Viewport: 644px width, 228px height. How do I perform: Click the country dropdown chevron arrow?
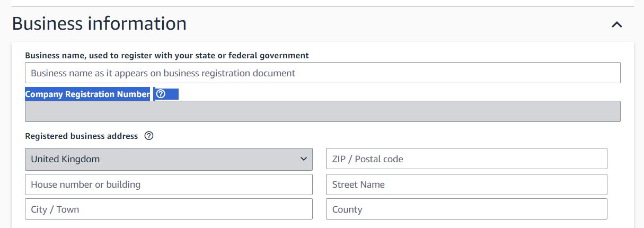(x=303, y=159)
